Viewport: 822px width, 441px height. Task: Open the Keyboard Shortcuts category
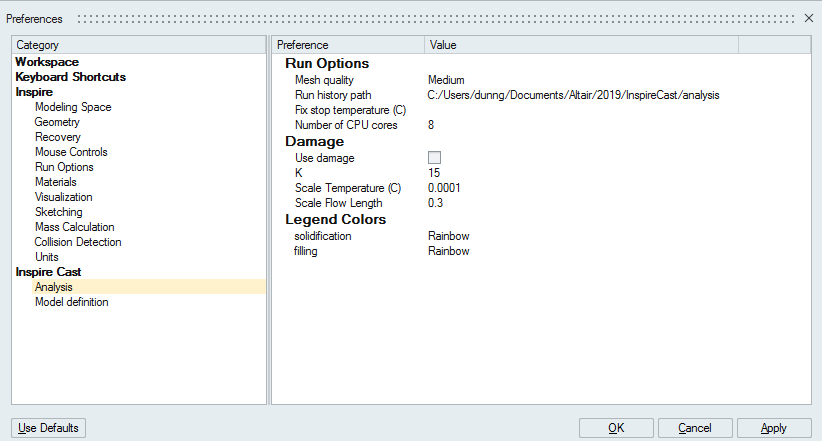(x=70, y=77)
